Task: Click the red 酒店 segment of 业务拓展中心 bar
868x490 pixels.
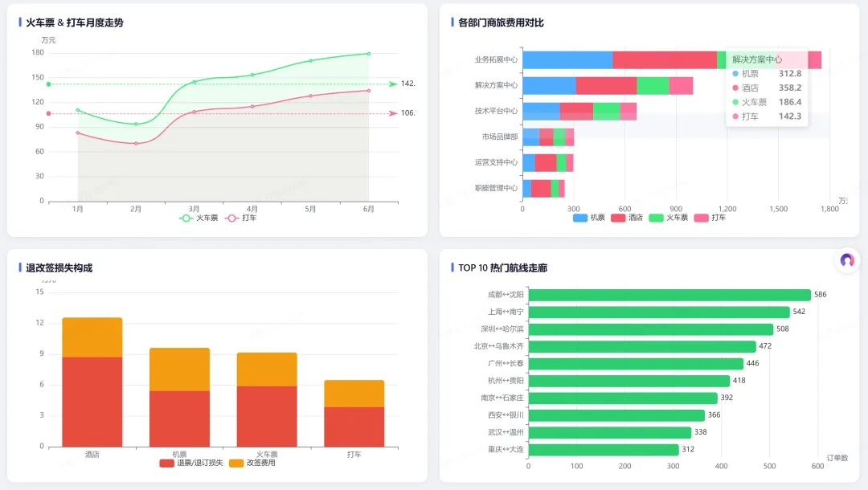Action: point(665,59)
